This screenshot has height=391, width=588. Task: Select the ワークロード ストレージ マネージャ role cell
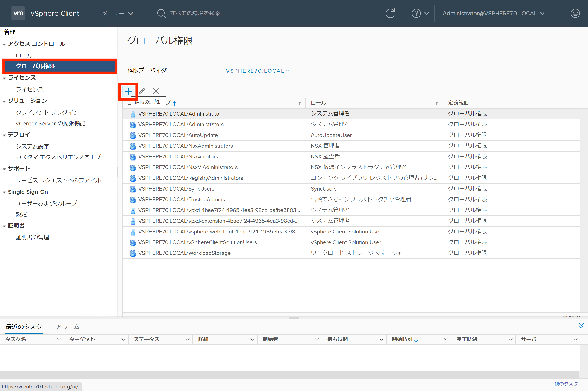coord(357,253)
